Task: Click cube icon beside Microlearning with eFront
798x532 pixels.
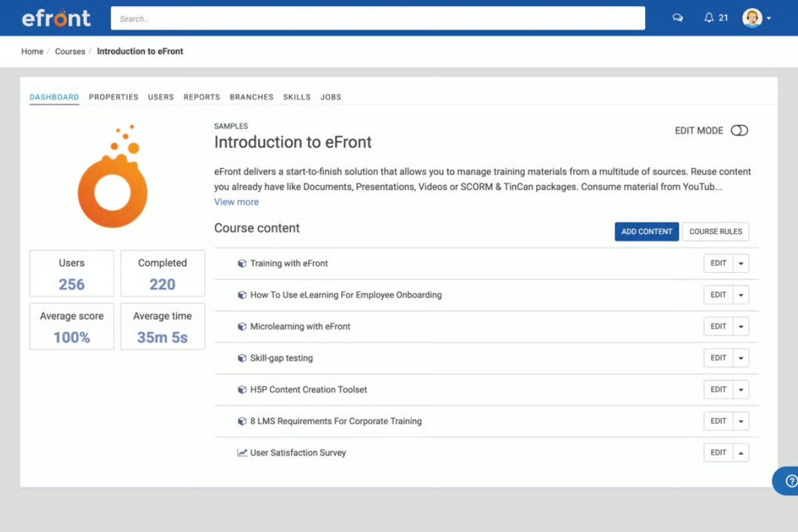Action: click(x=242, y=327)
